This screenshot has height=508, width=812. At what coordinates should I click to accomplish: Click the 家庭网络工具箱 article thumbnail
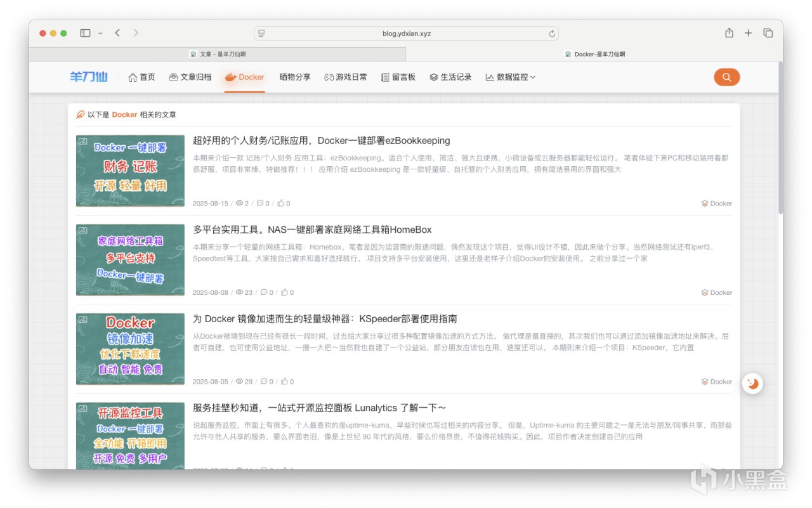(x=130, y=259)
